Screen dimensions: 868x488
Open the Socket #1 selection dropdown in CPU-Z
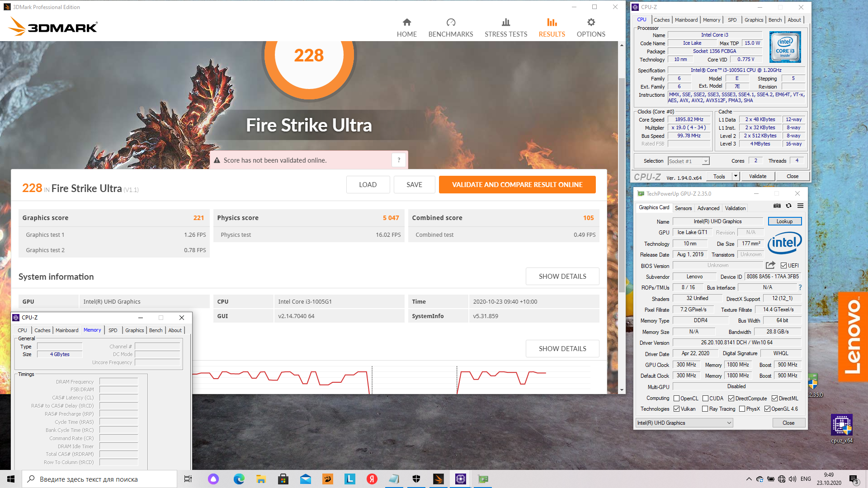pos(689,161)
